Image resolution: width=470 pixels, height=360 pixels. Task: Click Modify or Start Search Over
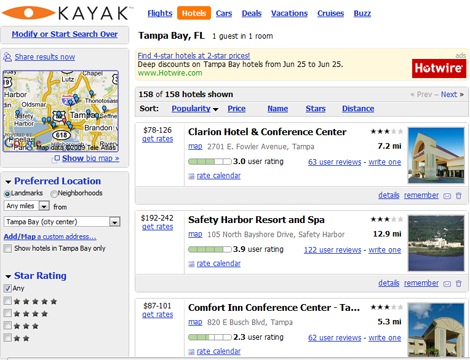coord(65,34)
